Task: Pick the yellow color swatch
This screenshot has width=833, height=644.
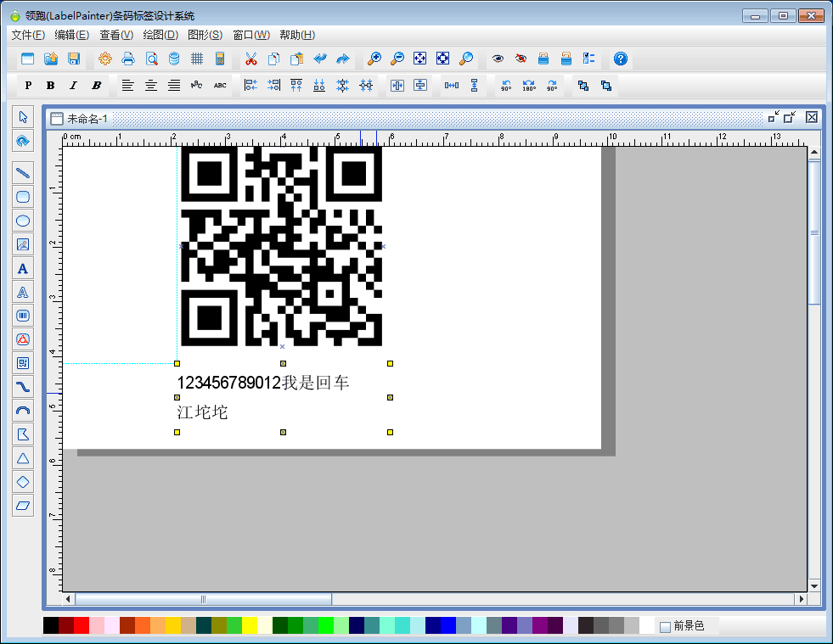Action: 250,625
